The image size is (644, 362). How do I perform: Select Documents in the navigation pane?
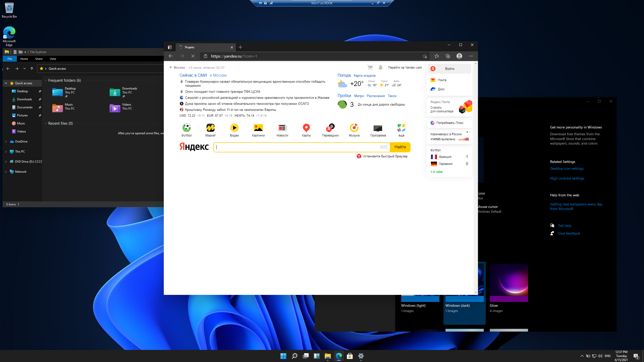(x=25, y=107)
